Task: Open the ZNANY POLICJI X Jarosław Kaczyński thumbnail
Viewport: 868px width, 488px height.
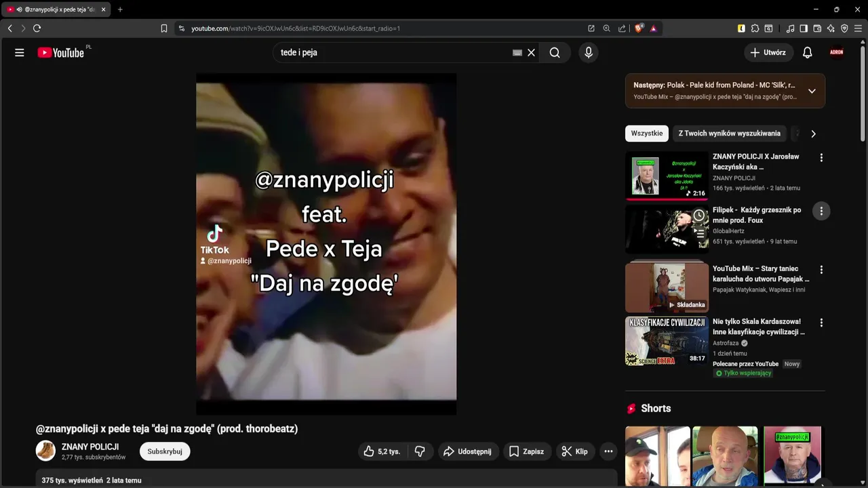Action: [x=667, y=176]
